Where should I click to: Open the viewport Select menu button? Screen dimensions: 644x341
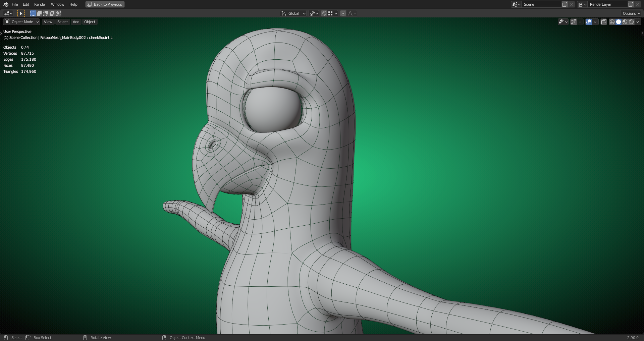tap(62, 22)
